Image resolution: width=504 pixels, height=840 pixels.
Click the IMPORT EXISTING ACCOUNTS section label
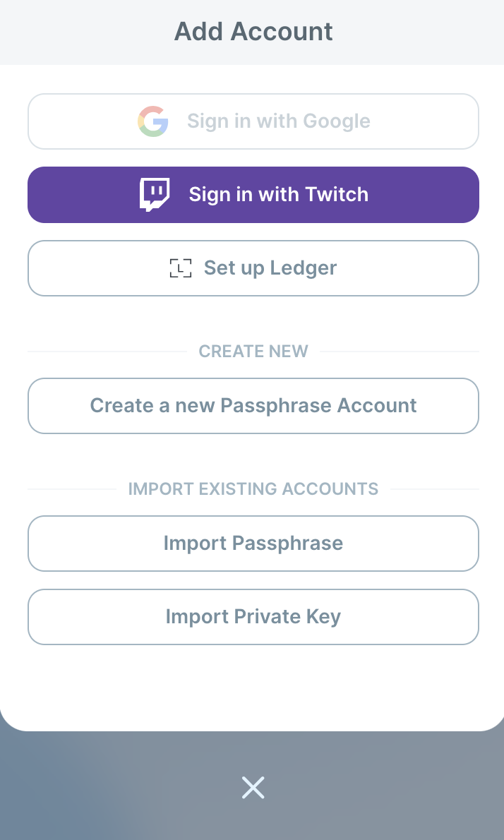253,489
